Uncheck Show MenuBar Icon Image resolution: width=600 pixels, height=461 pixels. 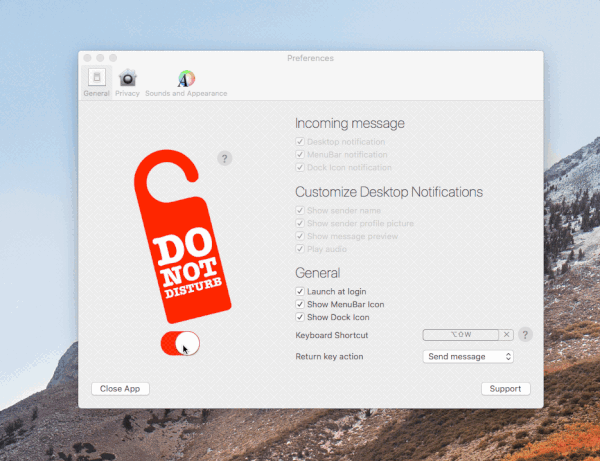click(x=300, y=305)
